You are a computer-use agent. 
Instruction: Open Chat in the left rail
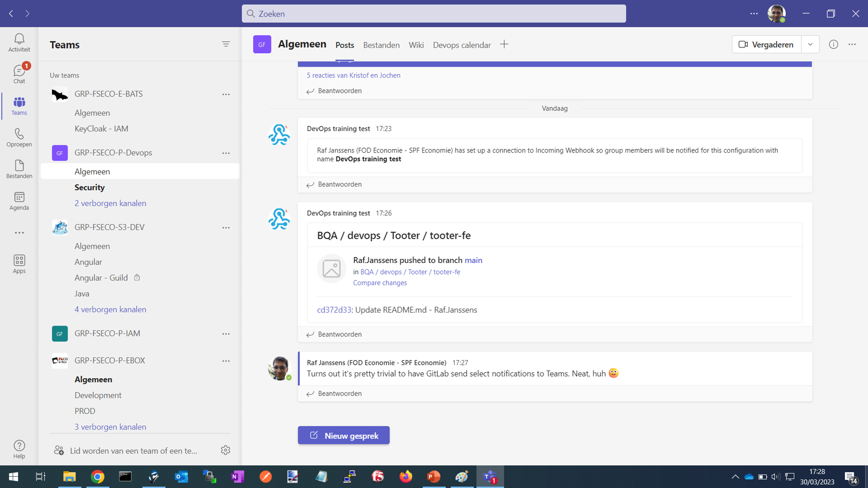(x=19, y=74)
